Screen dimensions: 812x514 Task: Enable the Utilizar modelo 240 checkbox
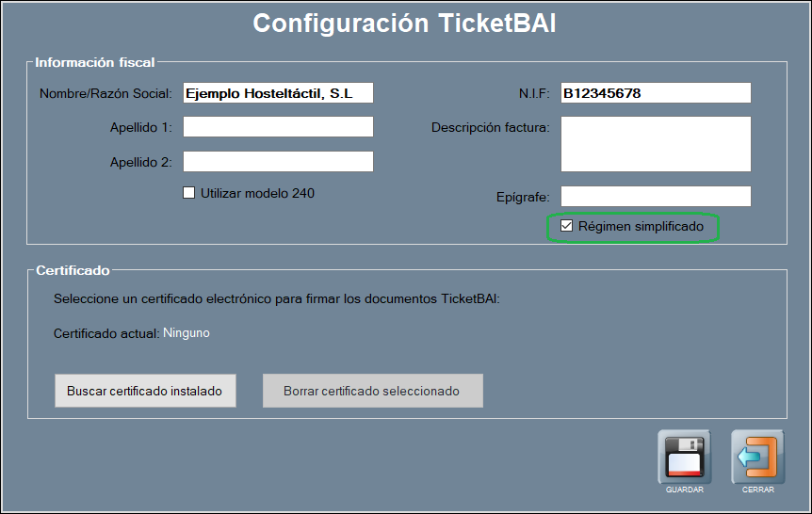pyautogui.click(x=189, y=193)
